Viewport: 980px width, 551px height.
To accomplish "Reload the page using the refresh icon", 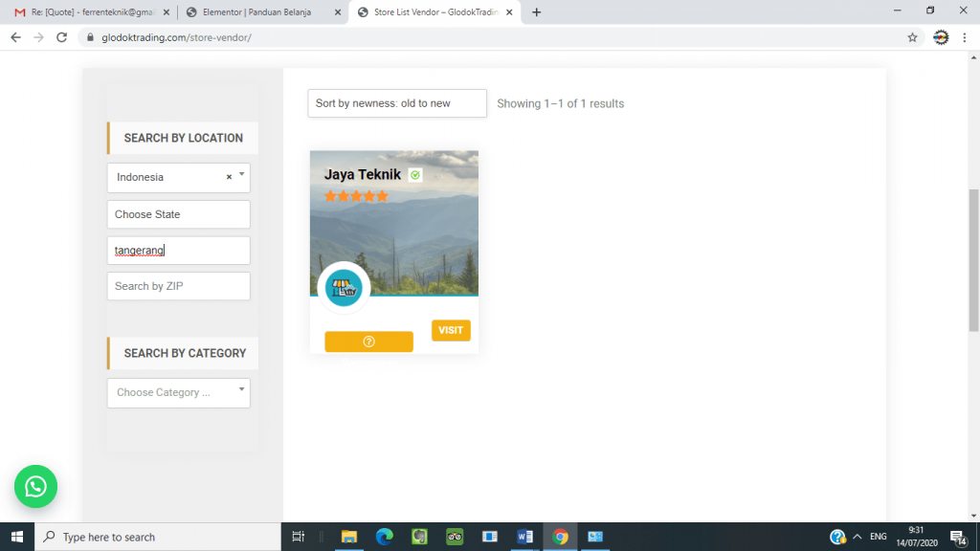I will (62, 37).
